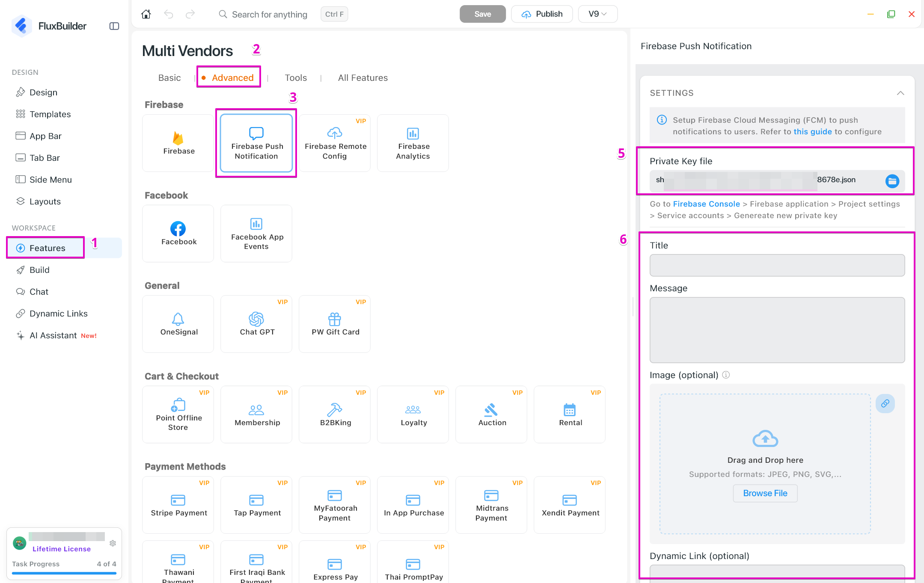Open the MyFatoorah Payment card
Viewport: 924px width, 583px height.
[335, 505]
